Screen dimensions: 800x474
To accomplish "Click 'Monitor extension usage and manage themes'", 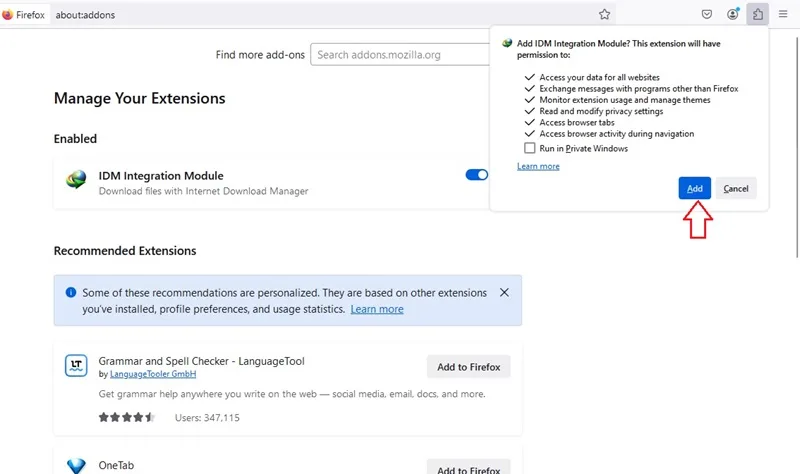I will [625, 100].
